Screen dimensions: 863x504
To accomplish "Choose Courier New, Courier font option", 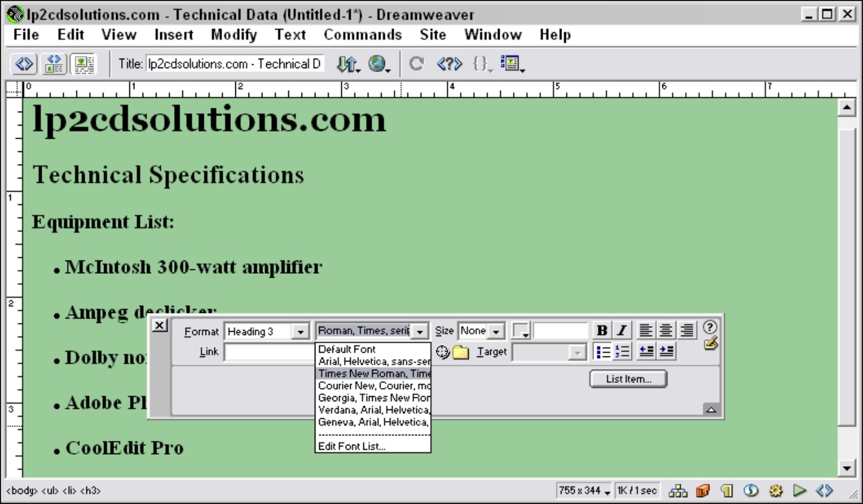I will pos(373,385).
